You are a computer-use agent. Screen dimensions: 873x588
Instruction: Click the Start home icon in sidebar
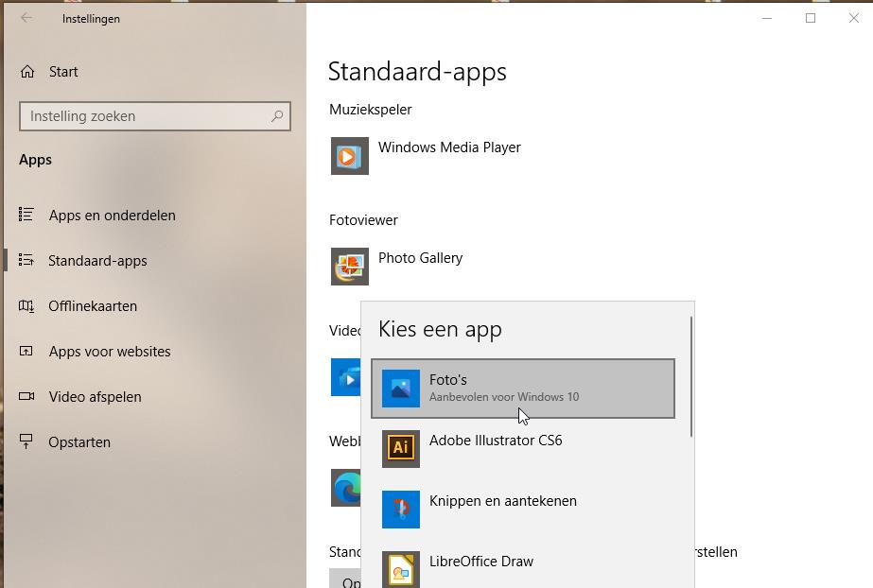click(28, 72)
